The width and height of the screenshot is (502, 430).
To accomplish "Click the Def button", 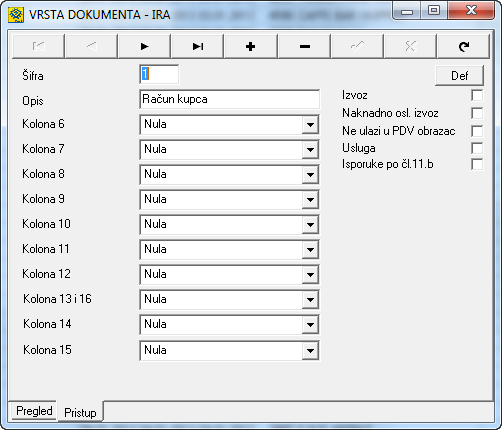I will tap(460, 76).
